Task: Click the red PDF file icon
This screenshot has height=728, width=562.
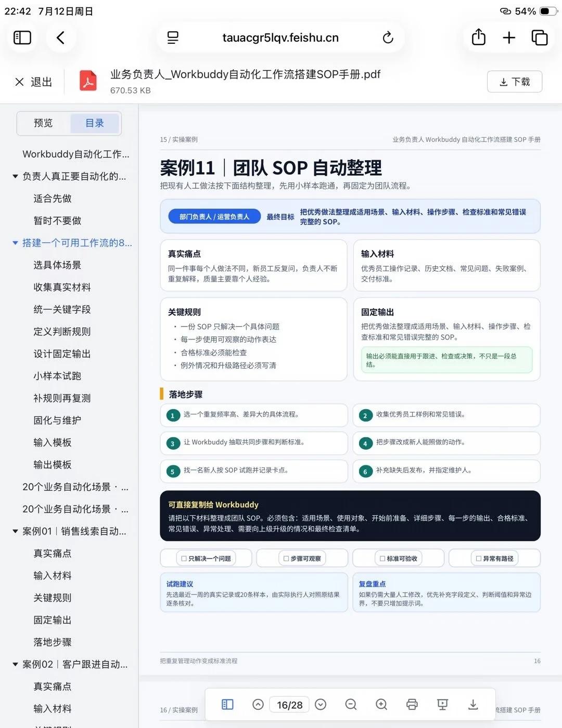Action: [x=88, y=81]
